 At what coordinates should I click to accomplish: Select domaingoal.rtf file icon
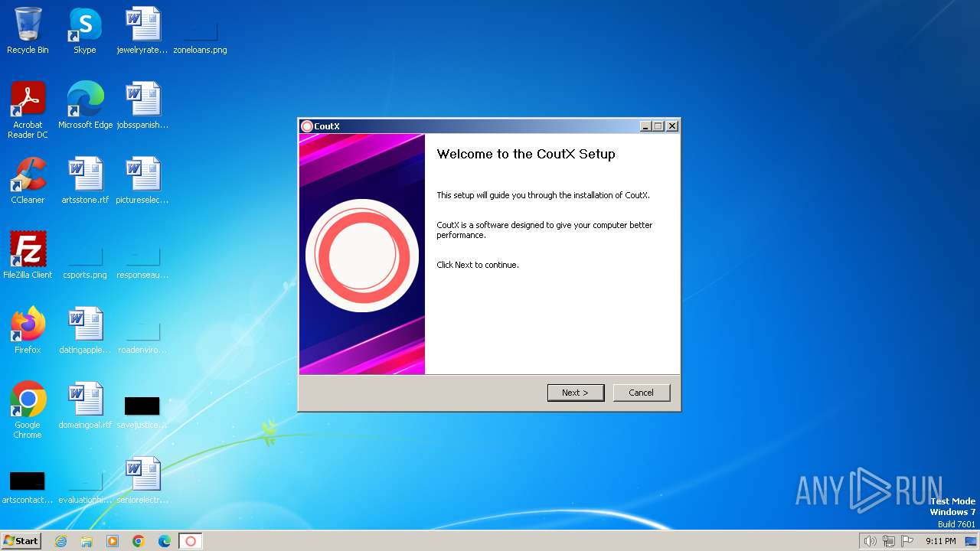point(85,406)
